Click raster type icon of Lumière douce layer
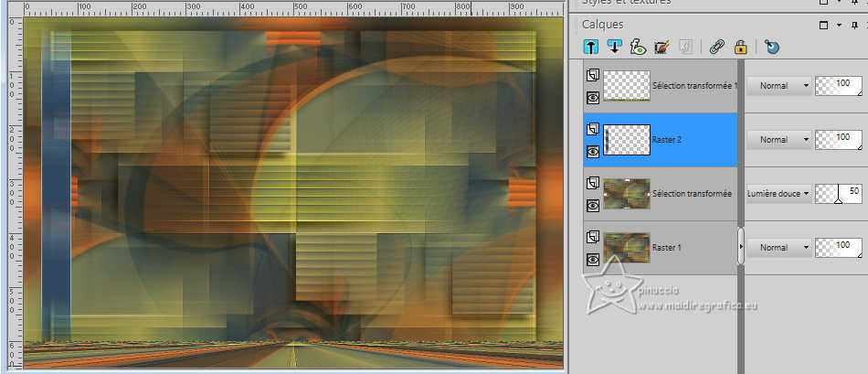Image resolution: width=868 pixels, height=374 pixels. 593,183
